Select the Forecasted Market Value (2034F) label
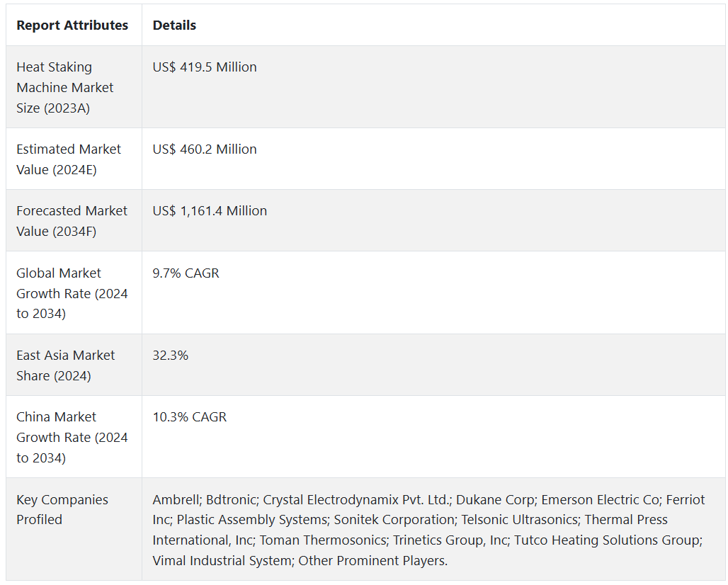Screen dimensions: 728x585 [x=72, y=221]
